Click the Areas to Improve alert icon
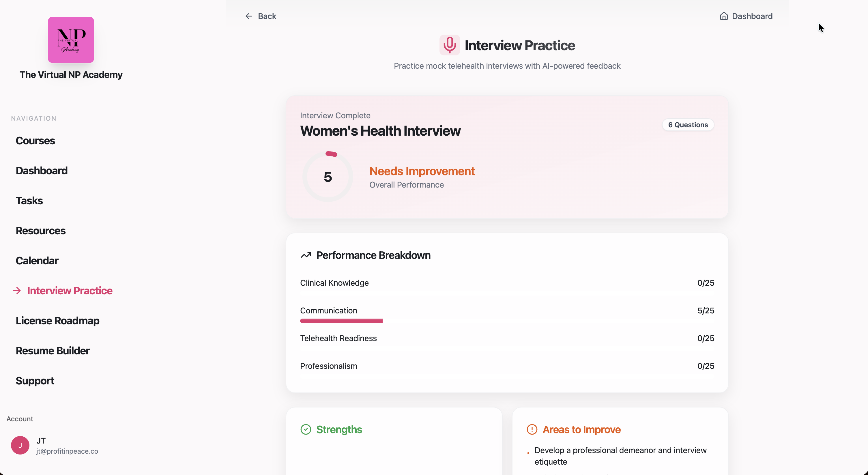 (532, 429)
